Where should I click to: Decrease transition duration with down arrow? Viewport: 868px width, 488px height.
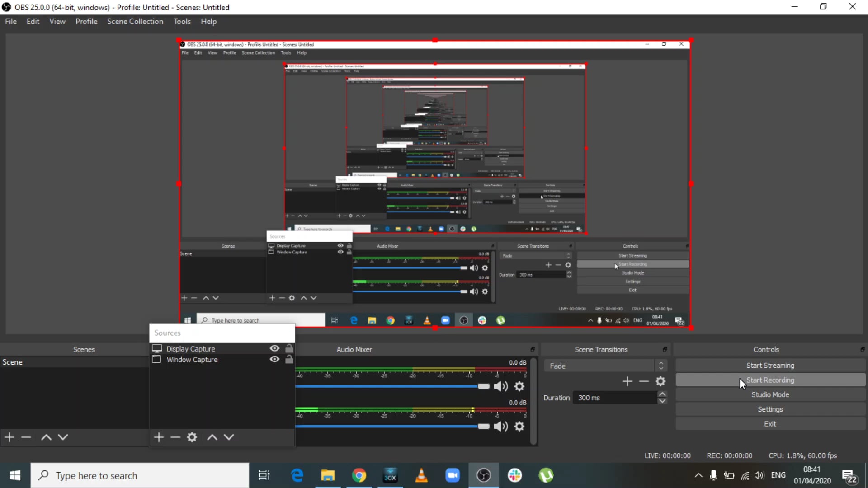(662, 401)
